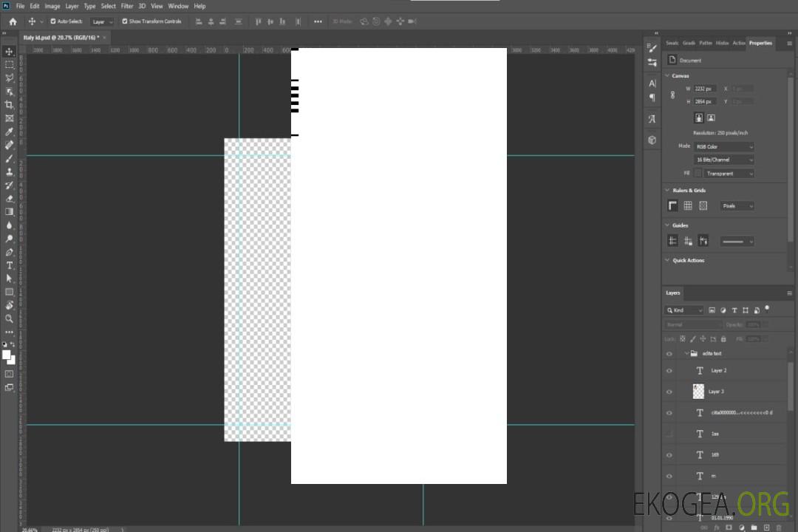Hide Layer 3 using its eye icon

coord(669,392)
